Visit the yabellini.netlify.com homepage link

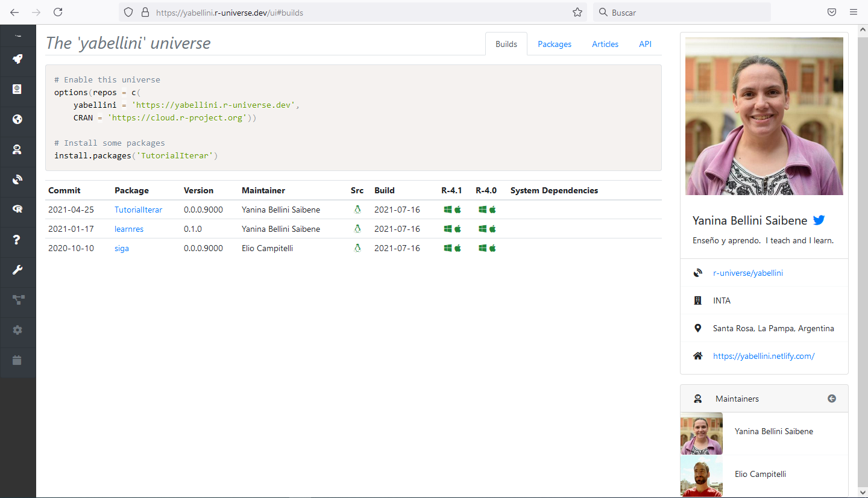pyautogui.click(x=763, y=356)
